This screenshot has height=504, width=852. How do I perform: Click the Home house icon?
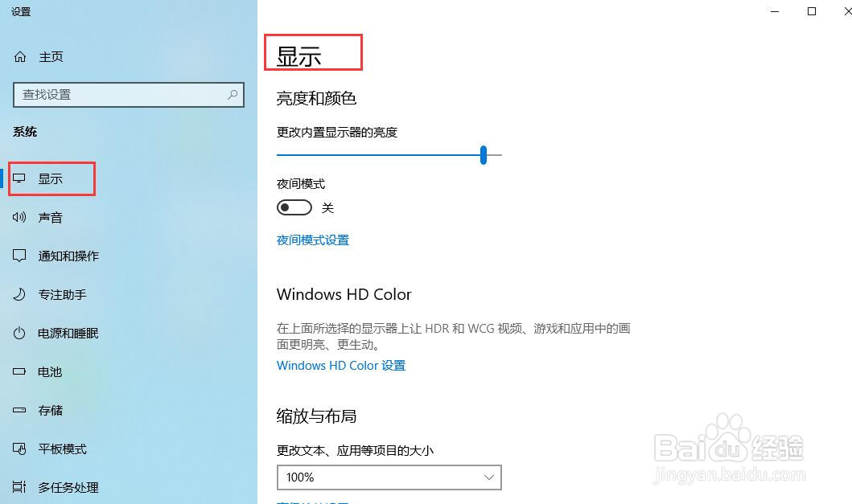[20, 56]
